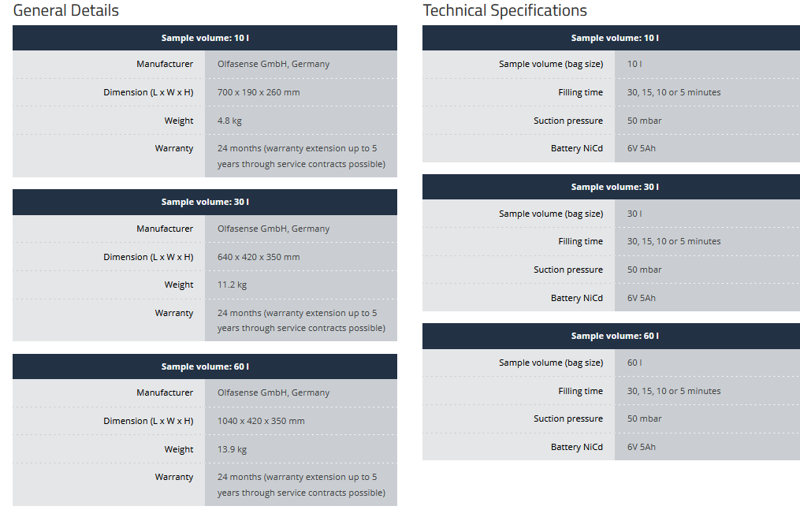Screen dimensions: 800x532
Task: Click the bag size value 10 l
Action: (x=634, y=64)
